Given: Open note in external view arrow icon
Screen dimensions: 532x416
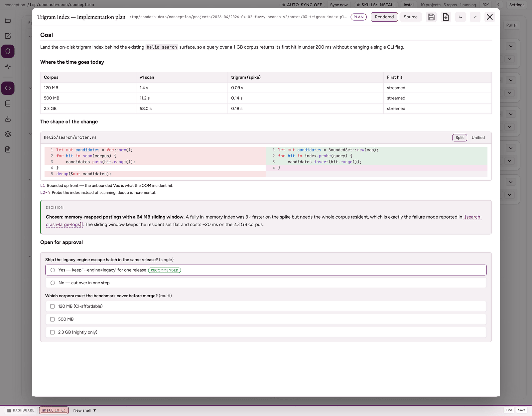Looking at the screenshot, I should coord(475,17).
